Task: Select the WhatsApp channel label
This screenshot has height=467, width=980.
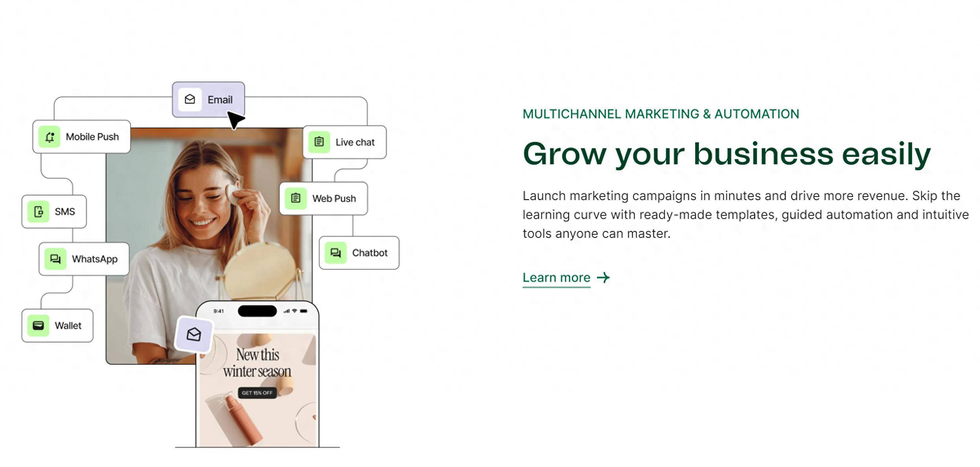Action: coord(95,259)
